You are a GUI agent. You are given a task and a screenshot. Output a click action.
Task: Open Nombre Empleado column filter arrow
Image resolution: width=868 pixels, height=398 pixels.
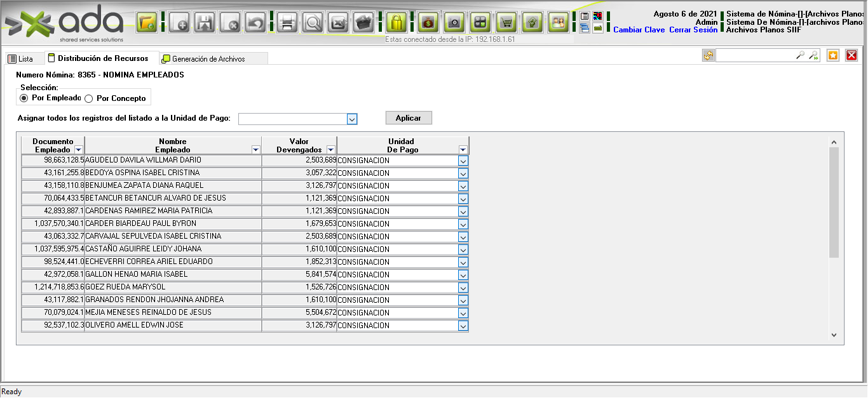coord(255,150)
